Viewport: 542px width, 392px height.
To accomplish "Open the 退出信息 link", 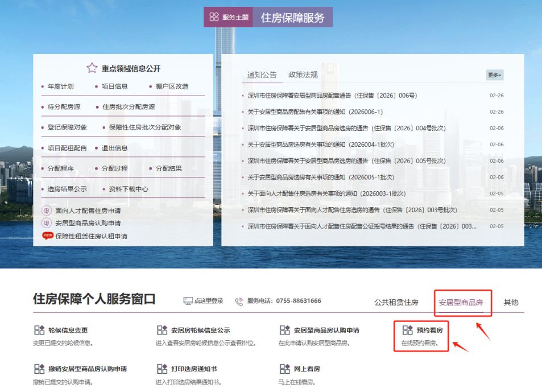I will (x=115, y=148).
